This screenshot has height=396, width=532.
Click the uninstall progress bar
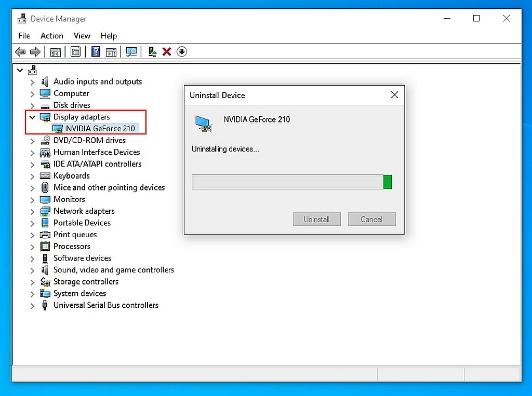(x=292, y=182)
